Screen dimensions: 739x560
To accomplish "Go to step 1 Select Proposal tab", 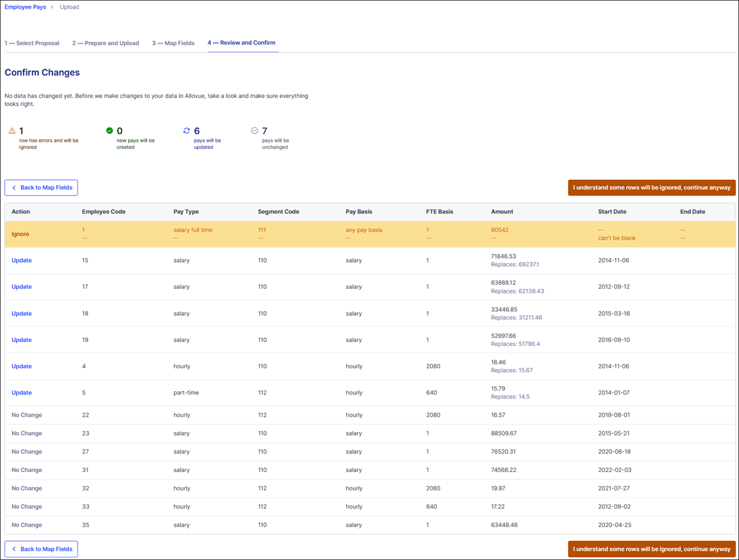I will tap(32, 43).
